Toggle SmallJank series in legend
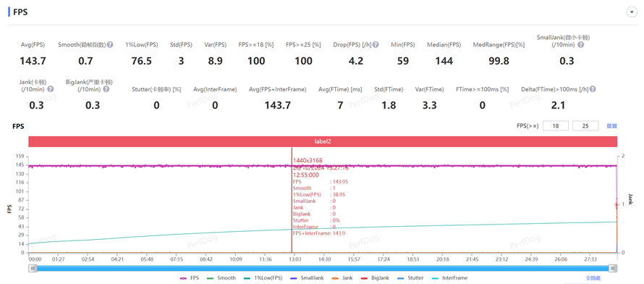This screenshot has width=644, height=284. point(307,278)
